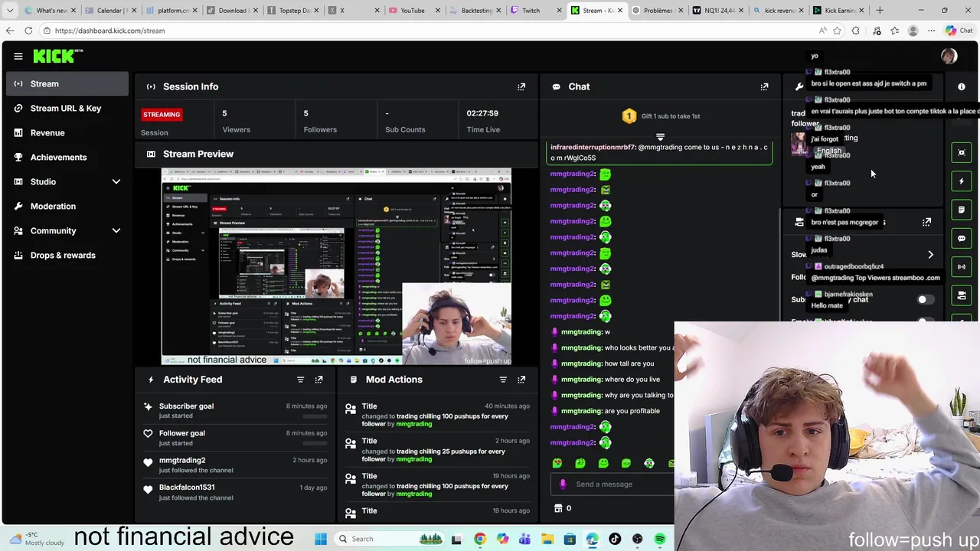Open the shop icon below message box
The width and height of the screenshot is (980, 551).
point(558,508)
